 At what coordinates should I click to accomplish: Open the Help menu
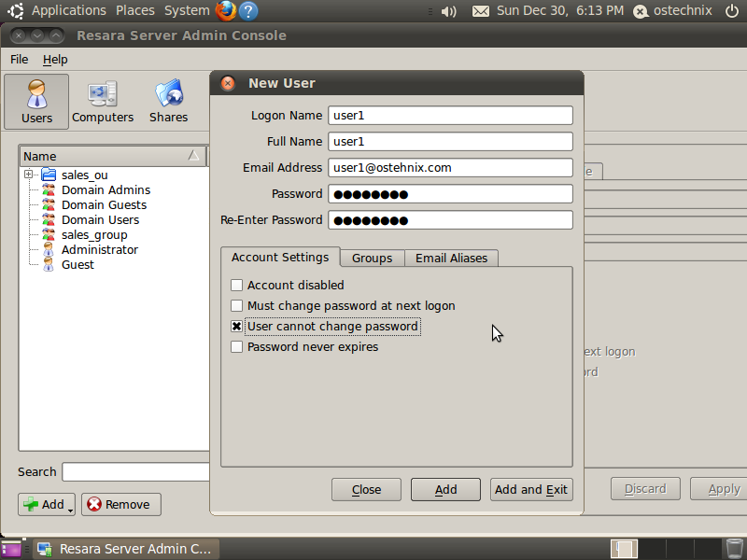coord(55,60)
